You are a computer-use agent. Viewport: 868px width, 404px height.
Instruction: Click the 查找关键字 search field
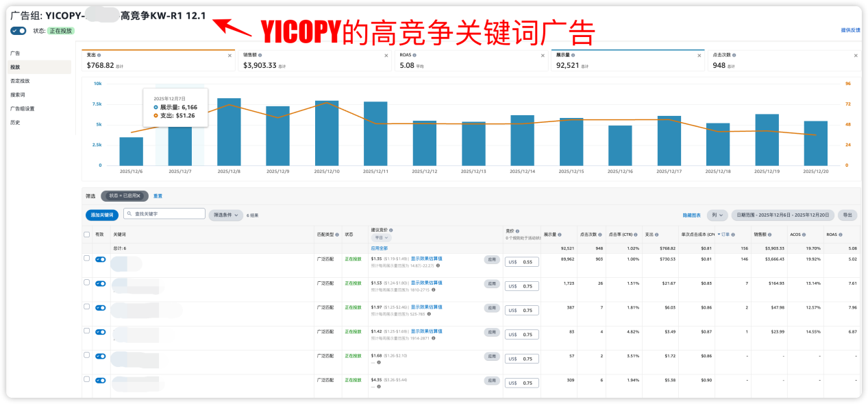point(164,214)
